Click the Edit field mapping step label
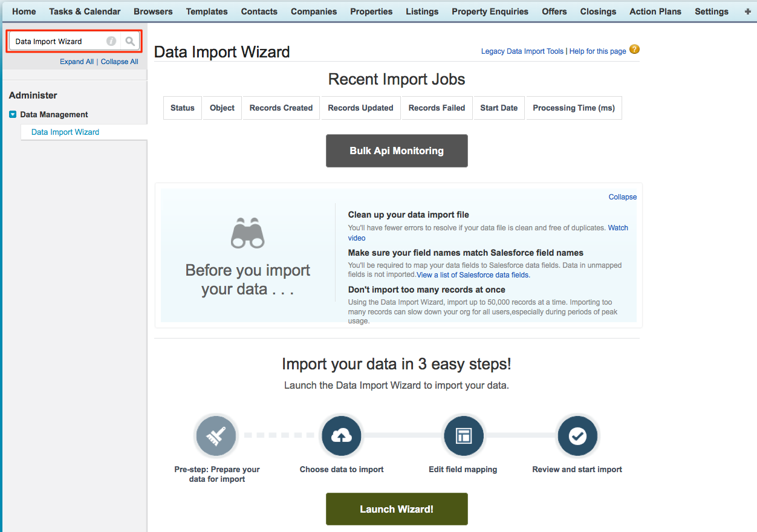 tap(463, 469)
